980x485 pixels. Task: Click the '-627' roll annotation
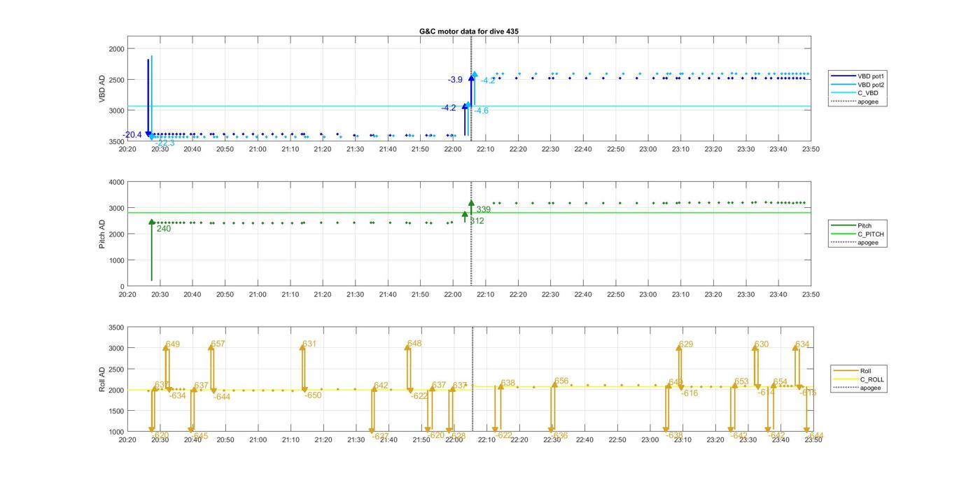tap(380, 436)
